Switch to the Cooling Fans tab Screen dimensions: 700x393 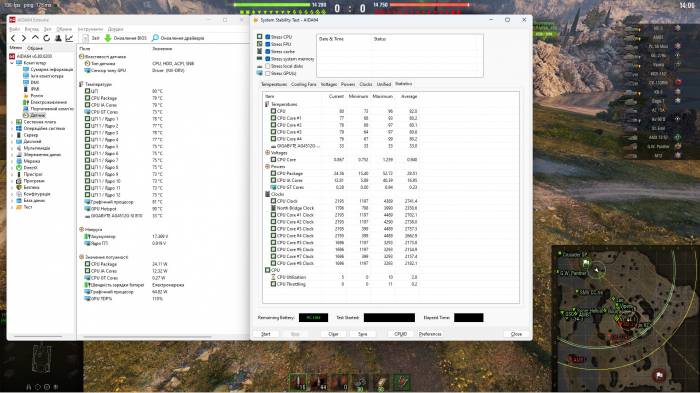click(x=304, y=84)
